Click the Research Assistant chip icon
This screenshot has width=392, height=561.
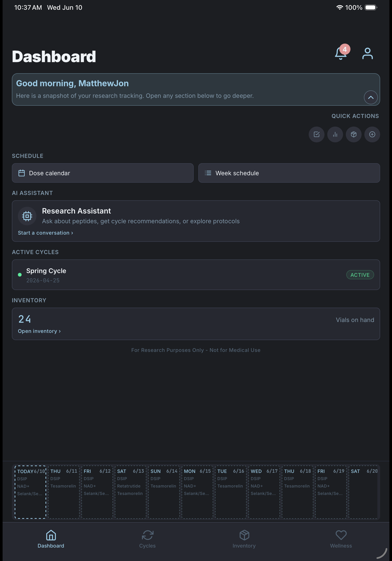click(27, 216)
